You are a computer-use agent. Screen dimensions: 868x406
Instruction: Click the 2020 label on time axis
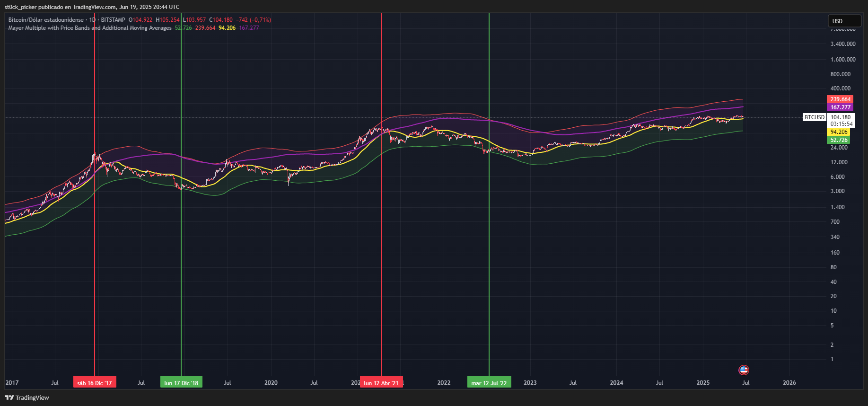tap(271, 382)
